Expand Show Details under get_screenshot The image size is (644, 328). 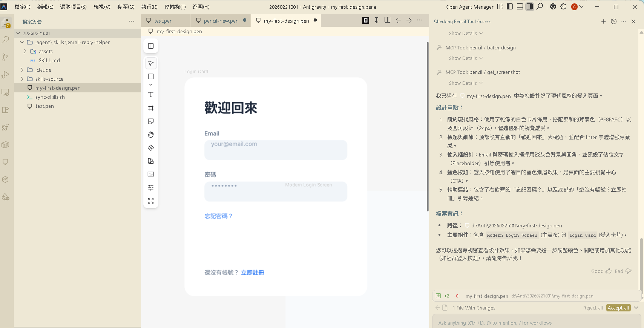click(x=466, y=83)
